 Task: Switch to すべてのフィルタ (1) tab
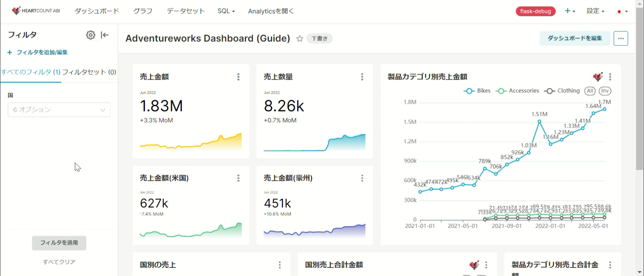[31, 72]
